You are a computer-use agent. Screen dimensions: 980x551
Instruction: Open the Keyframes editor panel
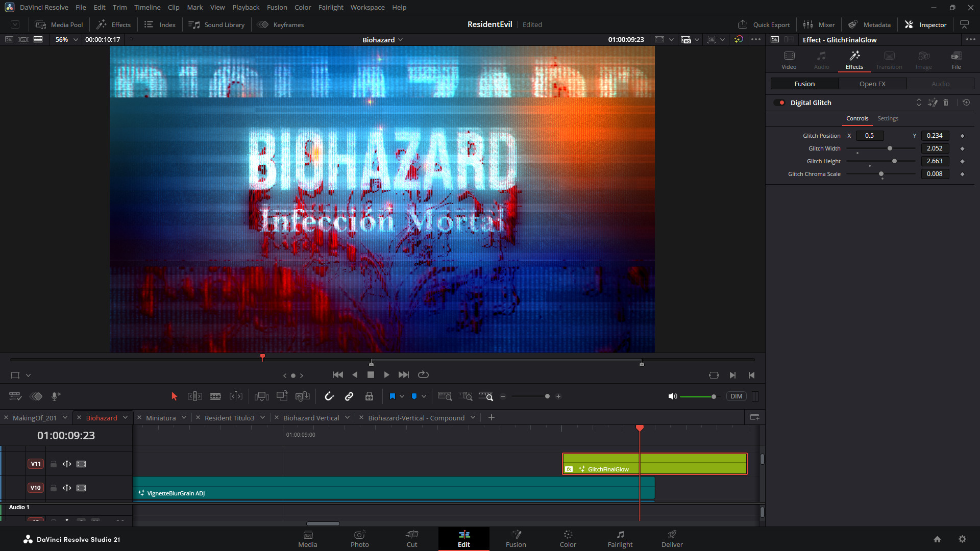coord(281,24)
